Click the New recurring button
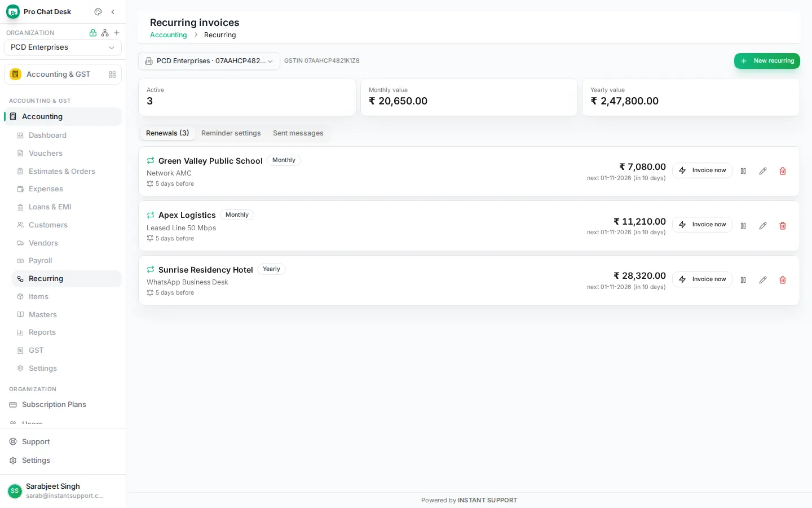 [767, 61]
